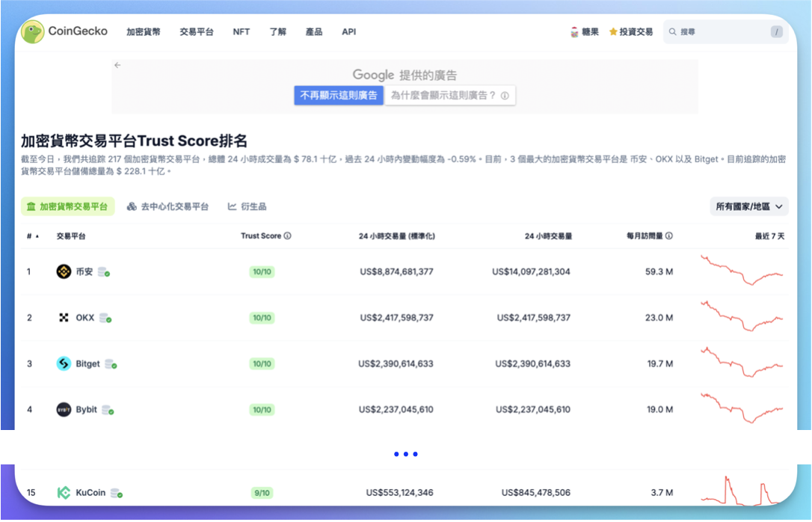Image resolution: width=812 pixels, height=522 pixels.
Task: Click the 交易平台 column header
Action: pos(71,236)
